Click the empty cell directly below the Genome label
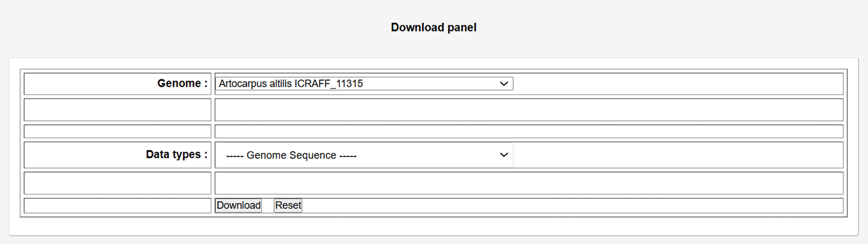 [117, 110]
